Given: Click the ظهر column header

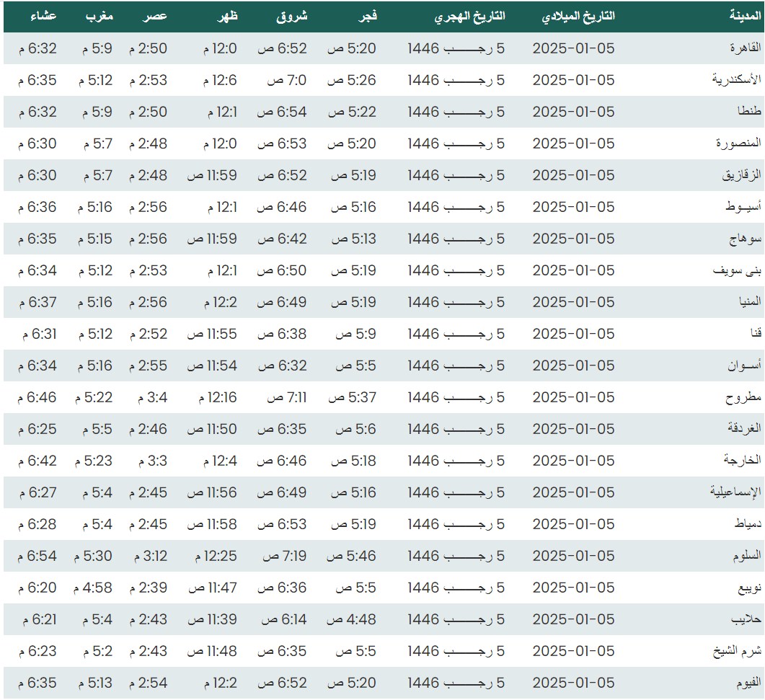Looking at the screenshot, I should point(226,17).
